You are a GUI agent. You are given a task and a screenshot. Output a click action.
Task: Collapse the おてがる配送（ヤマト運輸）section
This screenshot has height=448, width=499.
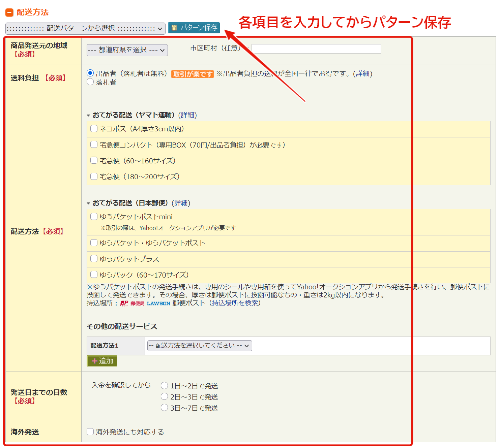point(88,116)
